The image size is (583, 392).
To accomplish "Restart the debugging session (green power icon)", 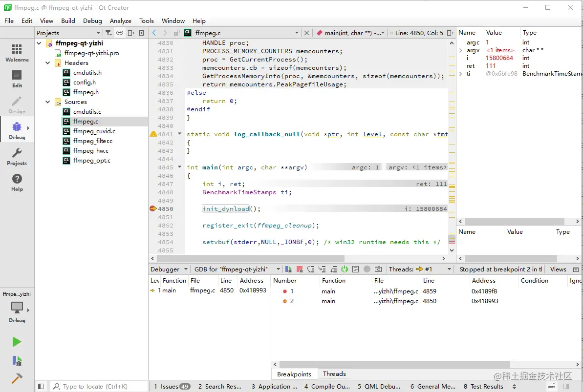I will point(345,269).
